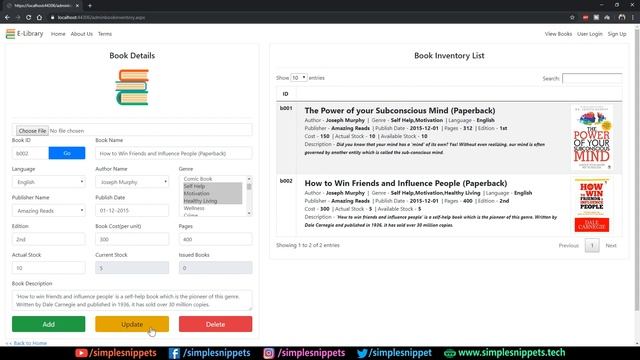640x360 pixels.
Task: Click the Genre list scrollbar
Action: pos(249,196)
